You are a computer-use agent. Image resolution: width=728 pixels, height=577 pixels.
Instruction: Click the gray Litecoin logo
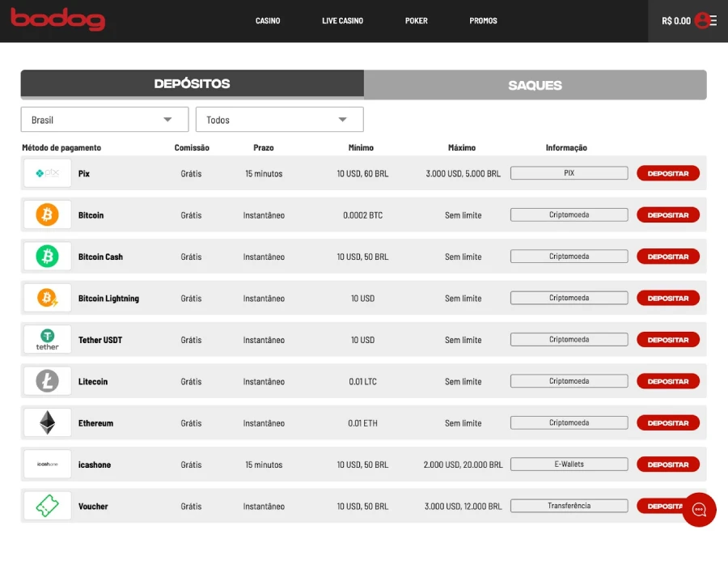48,381
